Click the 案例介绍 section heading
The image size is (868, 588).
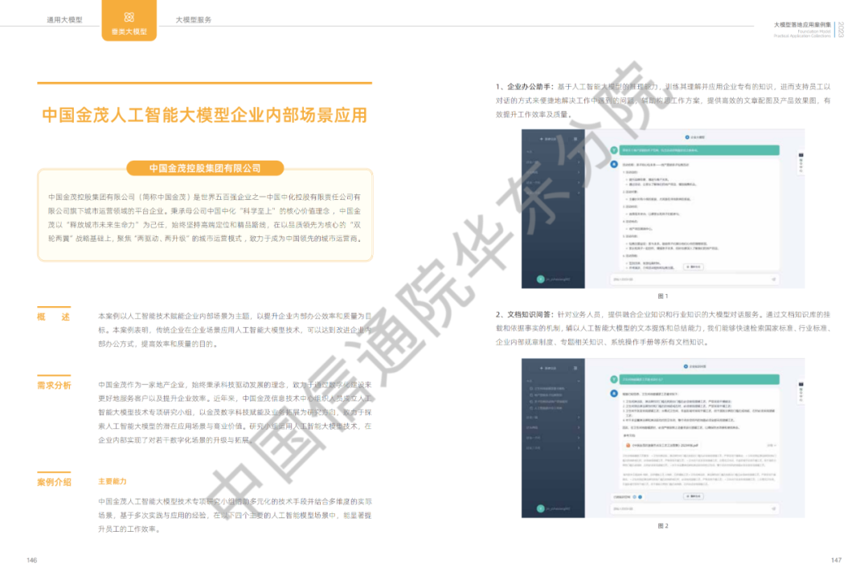click(54, 482)
